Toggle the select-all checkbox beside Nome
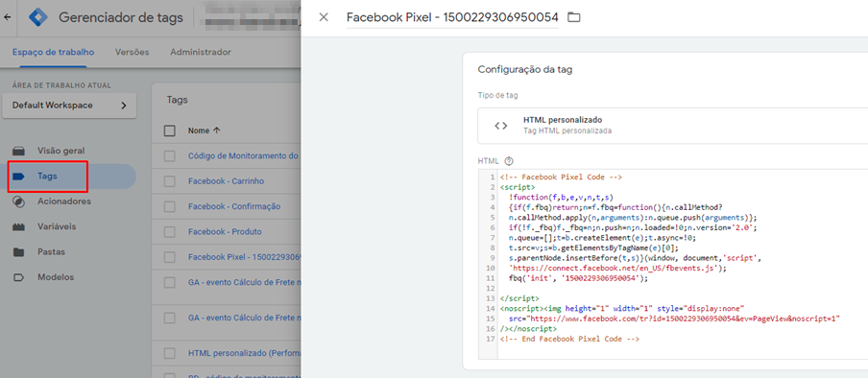Viewport: 868px width, 378px height. (x=170, y=131)
